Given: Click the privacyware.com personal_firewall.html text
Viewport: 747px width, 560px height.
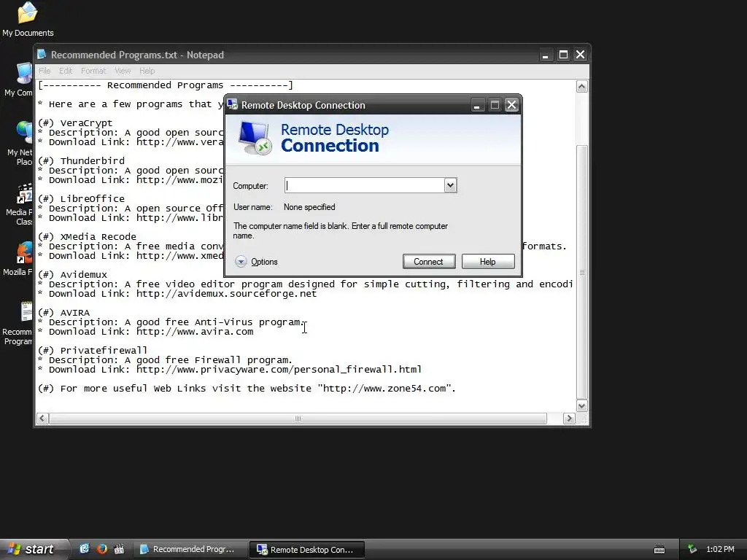Looking at the screenshot, I should coord(279,370).
